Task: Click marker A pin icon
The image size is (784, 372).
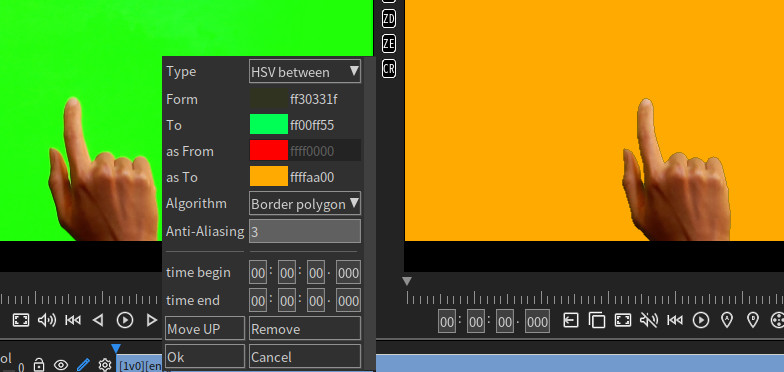Action: pos(727,320)
